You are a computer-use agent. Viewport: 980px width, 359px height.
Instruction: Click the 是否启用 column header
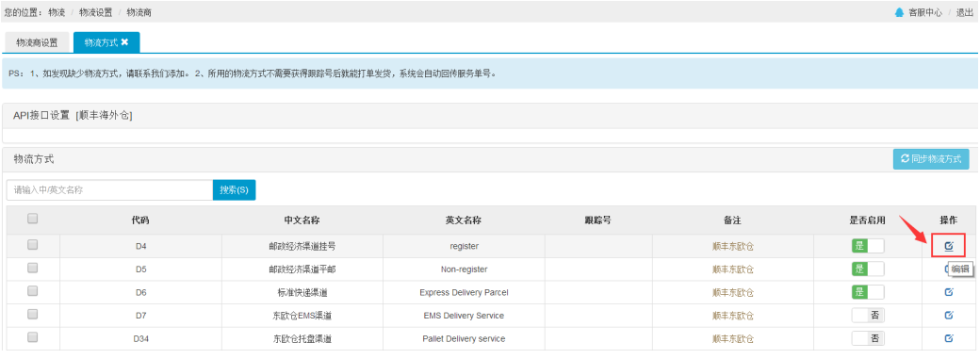(x=868, y=220)
